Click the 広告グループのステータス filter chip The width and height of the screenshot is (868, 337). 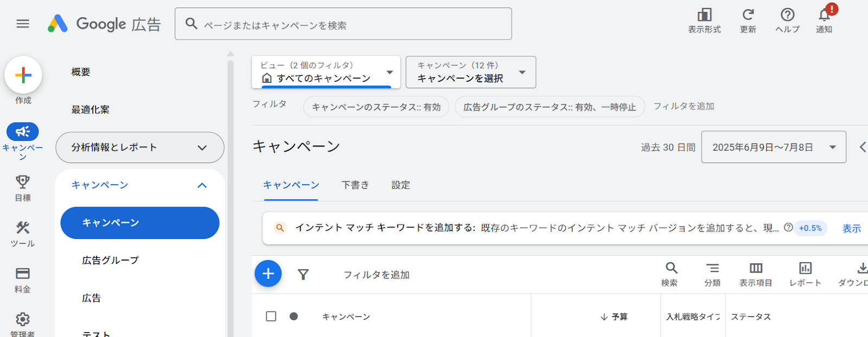click(550, 107)
